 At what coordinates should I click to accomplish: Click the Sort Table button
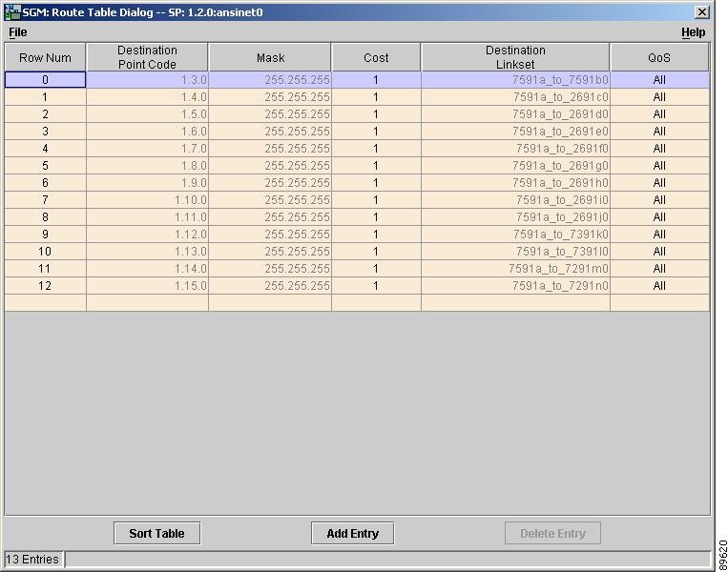click(x=156, y=533)
